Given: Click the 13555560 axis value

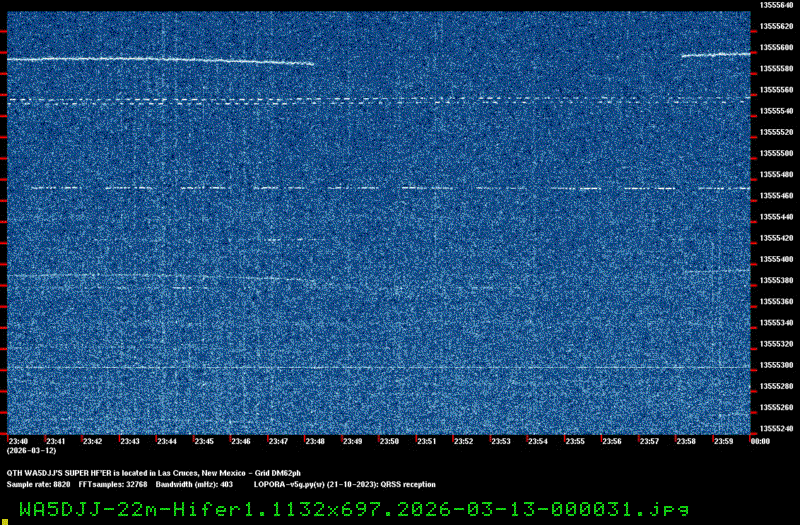Looking at the screenshot, I should tap(776, 90).
